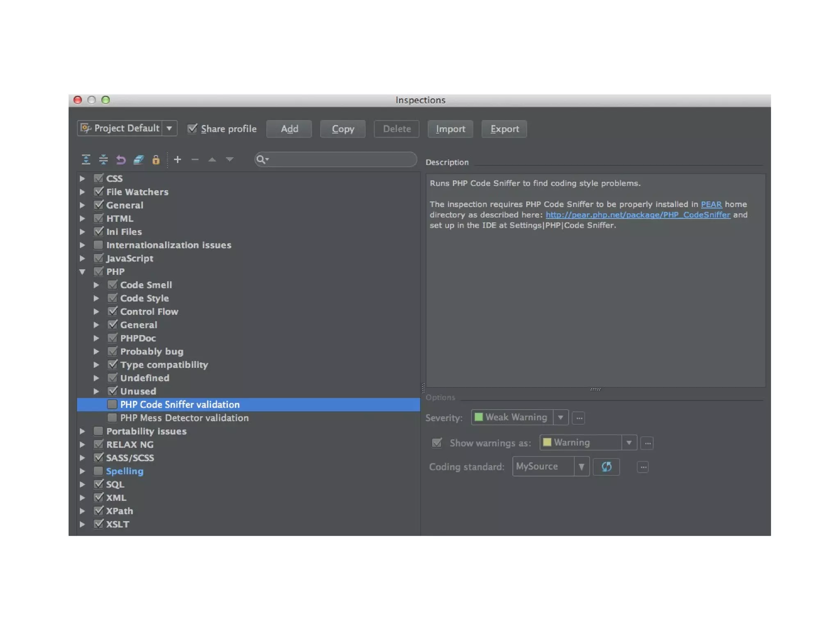The width and height of the screenshot is (840, 630).
Task: Click the eraser icon in the toolbar
Action: [138, 159]
